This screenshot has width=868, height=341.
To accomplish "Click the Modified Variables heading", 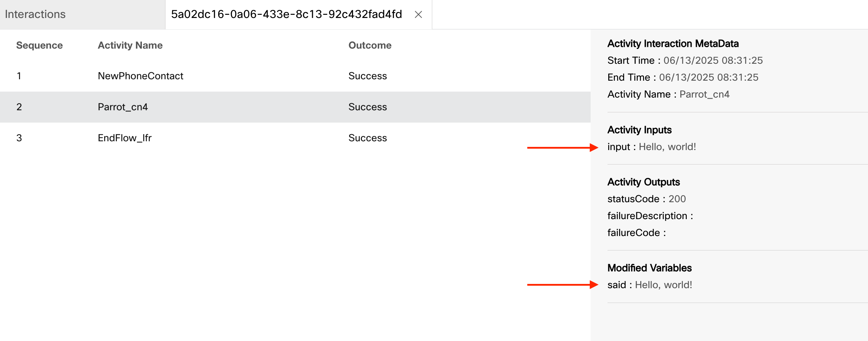I will click(649, 268).
